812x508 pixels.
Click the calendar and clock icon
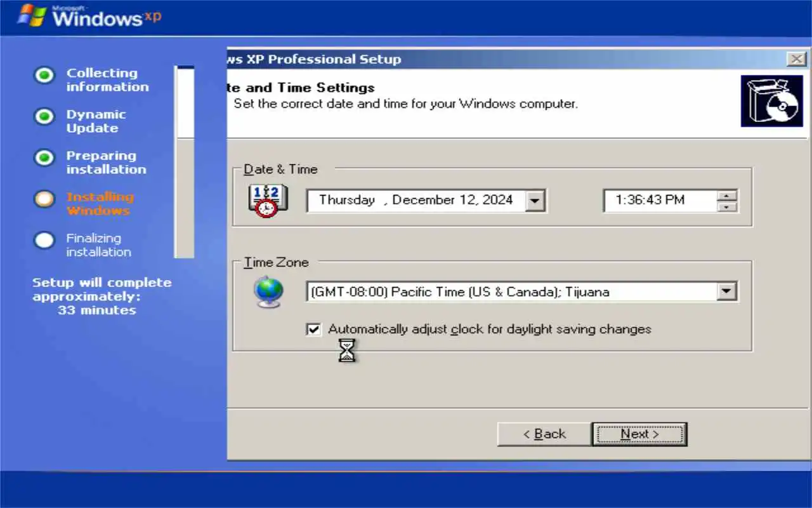point(267,201)
